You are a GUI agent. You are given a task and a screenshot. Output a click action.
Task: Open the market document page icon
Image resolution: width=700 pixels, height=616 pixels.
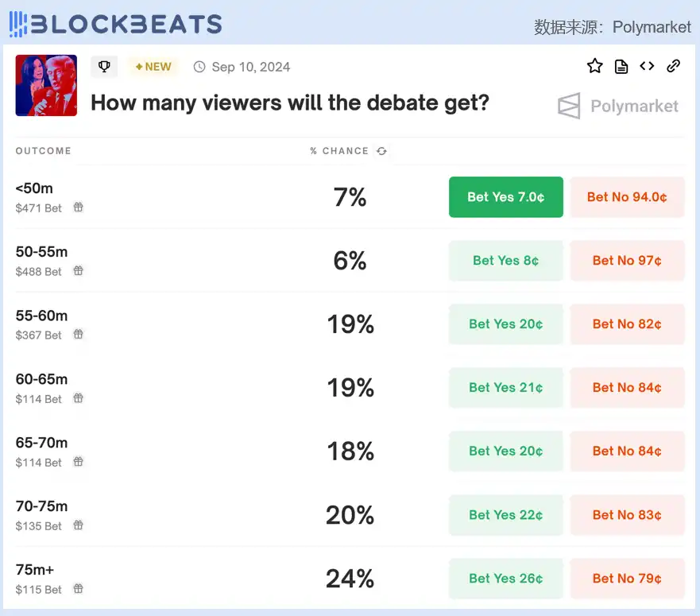coord(621,67)
